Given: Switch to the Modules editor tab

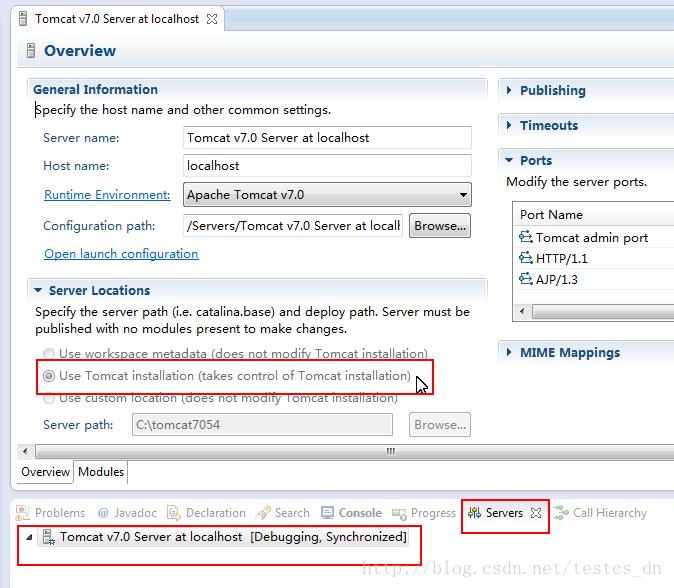Looking at the screenshot, I should (101, 472).
